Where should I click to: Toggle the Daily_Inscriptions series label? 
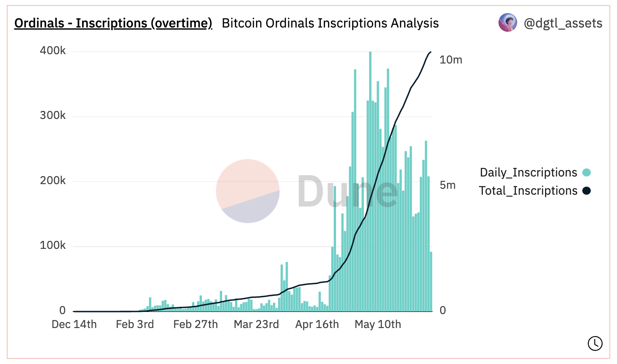528,172
